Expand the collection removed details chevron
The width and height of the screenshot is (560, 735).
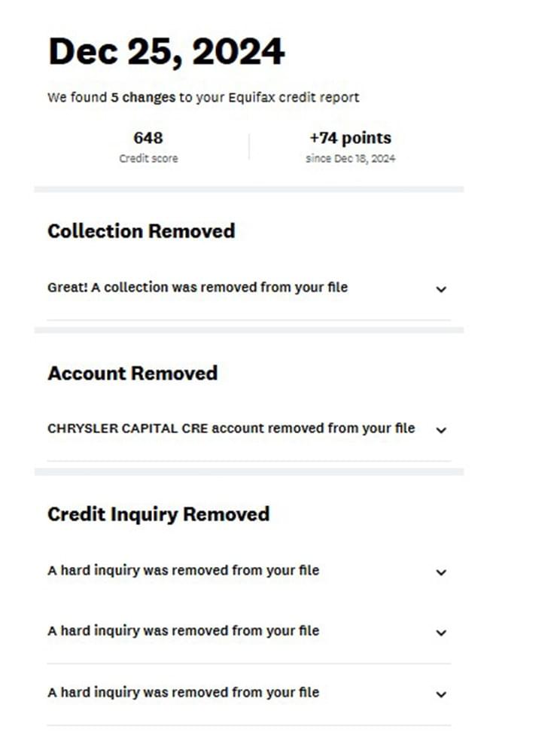441,289
